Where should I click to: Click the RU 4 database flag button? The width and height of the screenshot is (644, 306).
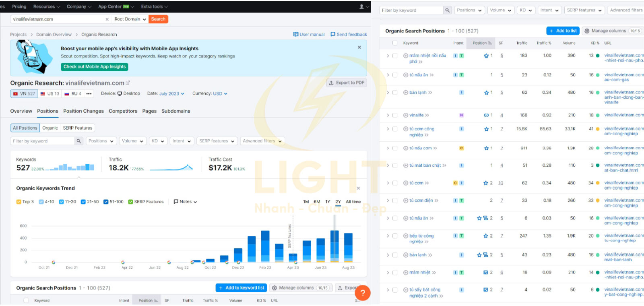point(73,94)
